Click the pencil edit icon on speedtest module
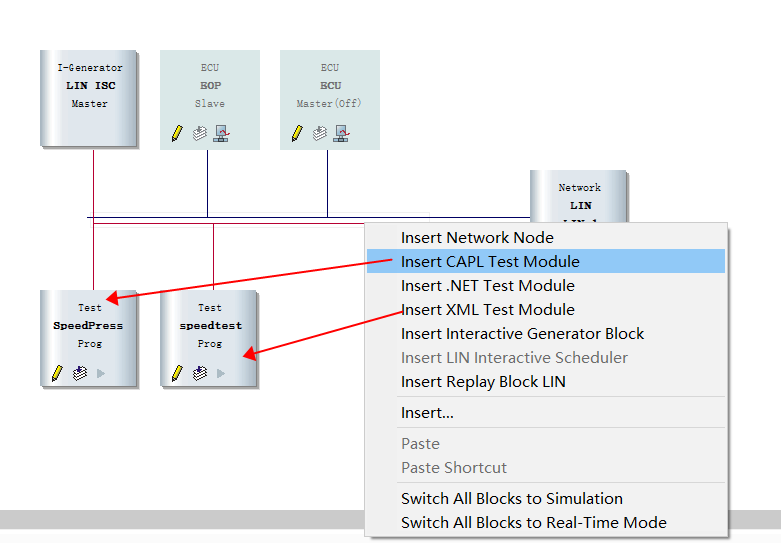This screenshot has height=543, width=781. tap(177, 373)
